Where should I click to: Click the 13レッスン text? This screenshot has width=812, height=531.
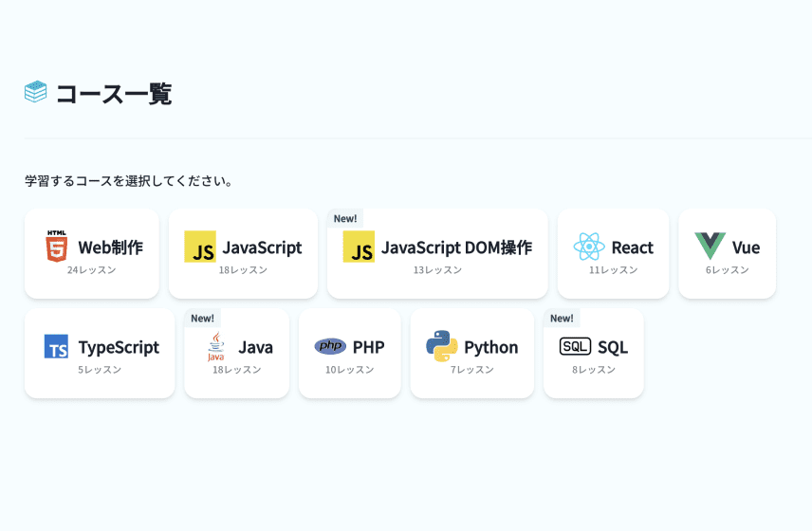pyautogui.click(x=437, y=270)
